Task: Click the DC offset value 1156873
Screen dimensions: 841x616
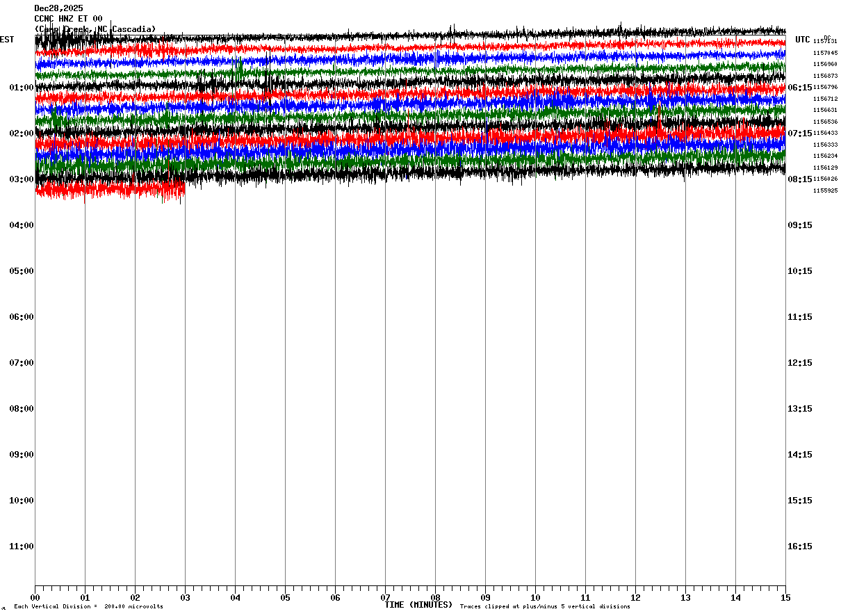Action: point(825,76)
